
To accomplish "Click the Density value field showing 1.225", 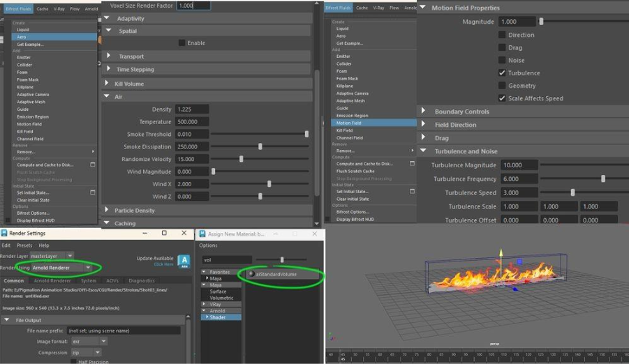I will tap(192, 109).
